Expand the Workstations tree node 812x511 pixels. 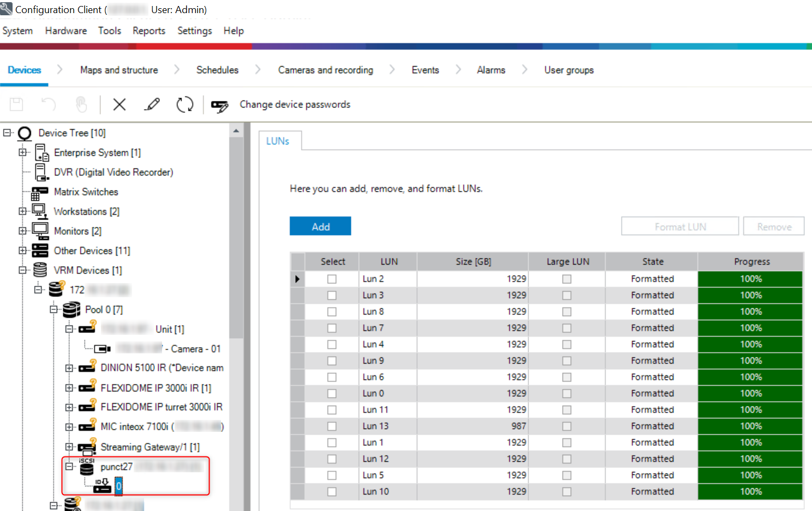click(x=22, y=212)
